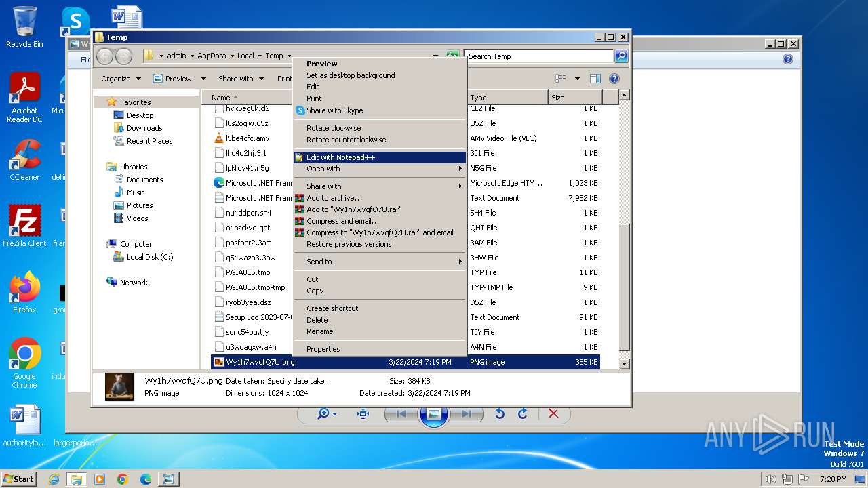Screen dimensions: 868x488
Task: Click Restore previous versions
Action: 380,244
